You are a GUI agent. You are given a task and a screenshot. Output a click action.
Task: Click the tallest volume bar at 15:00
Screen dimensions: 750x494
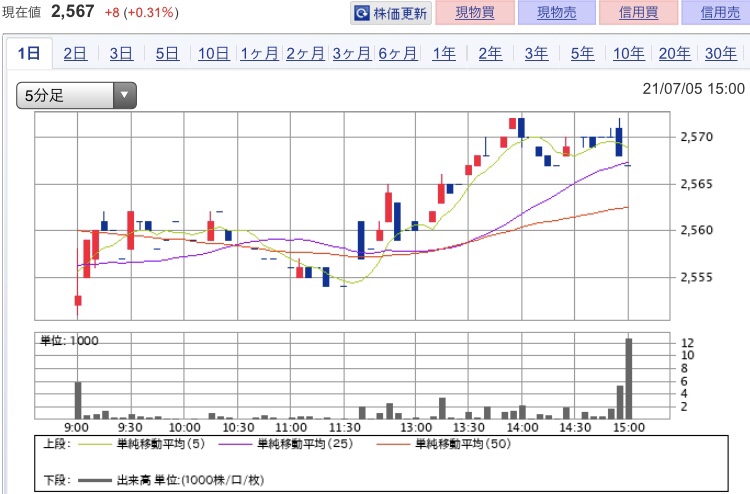click(x=629, y=379)
